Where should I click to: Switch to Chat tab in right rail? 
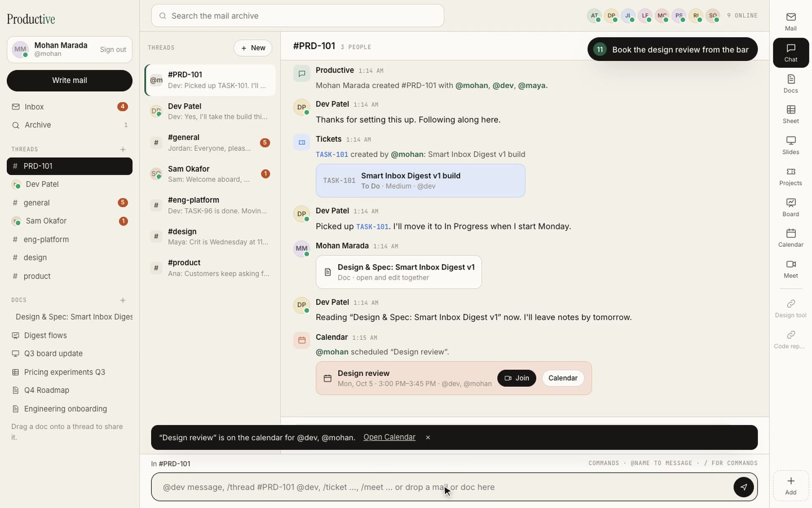[x=790, y=53]
